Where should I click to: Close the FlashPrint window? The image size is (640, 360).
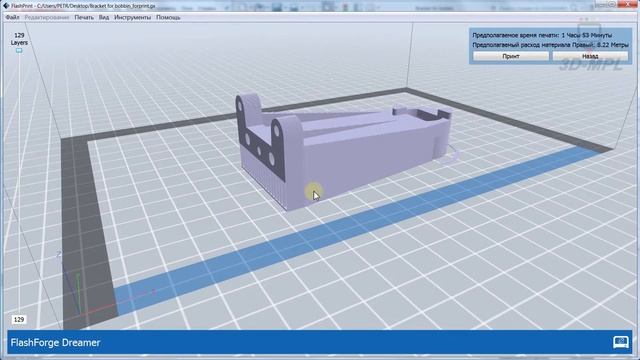[627, 4]
